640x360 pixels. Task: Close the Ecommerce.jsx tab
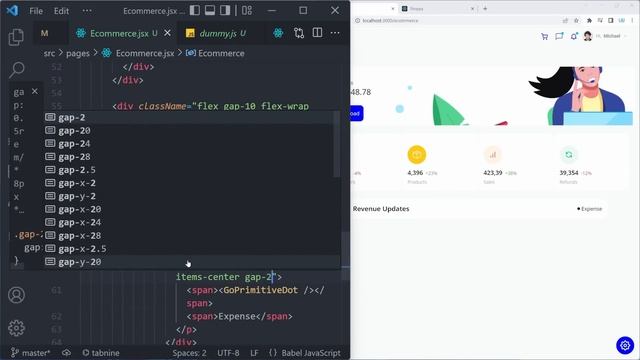[x=167, y=33]
